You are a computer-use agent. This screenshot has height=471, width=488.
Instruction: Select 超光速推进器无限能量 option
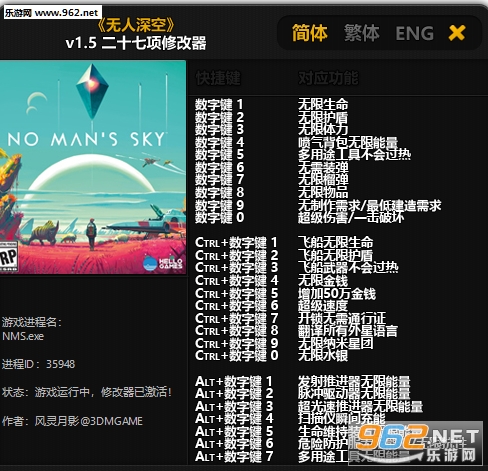pos(360,406)
